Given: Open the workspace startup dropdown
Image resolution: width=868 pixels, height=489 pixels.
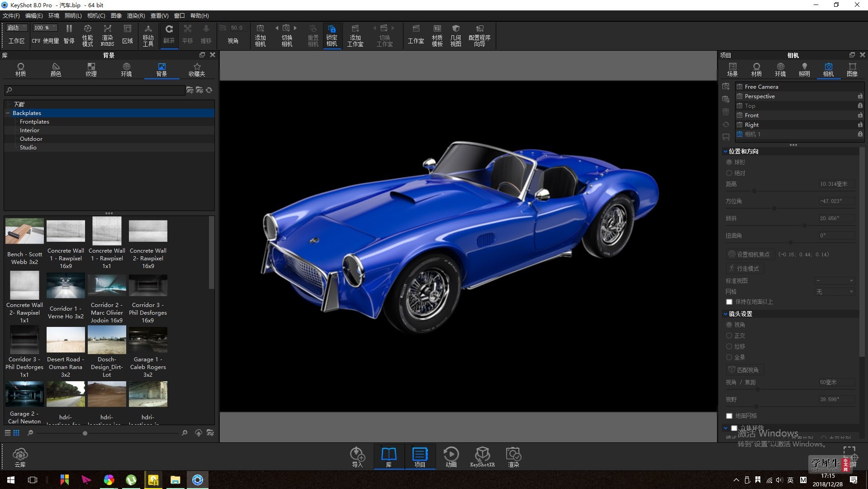Looking at the screenshot, I should point(17,28).
